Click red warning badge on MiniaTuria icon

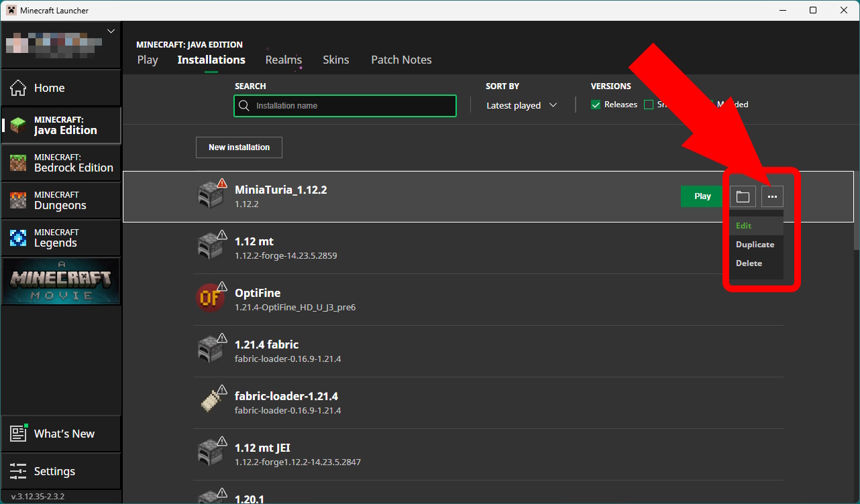[x=222, y=184]
